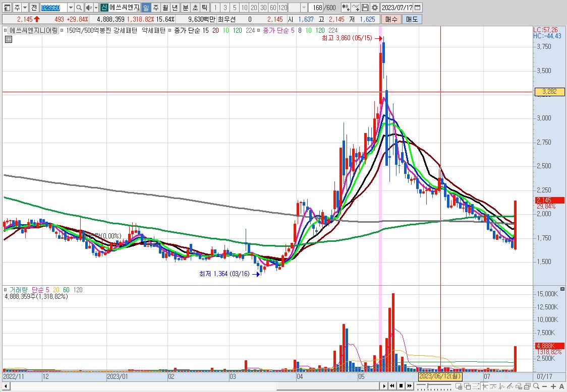The height and width of the screenshot is (392, 567).
Task: Select the 60 interval button
Action: tap(273, 8)
